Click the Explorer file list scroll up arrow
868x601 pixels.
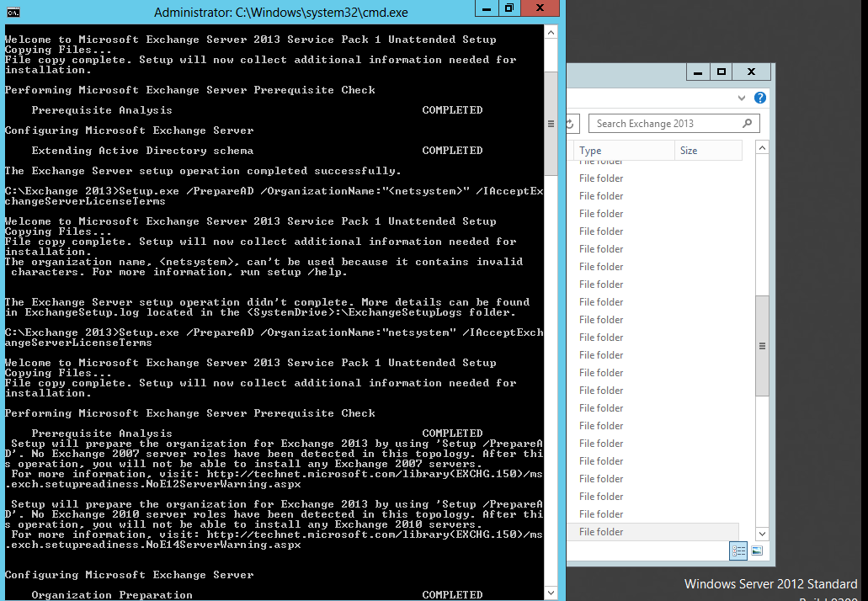click(x=762, y=148)
